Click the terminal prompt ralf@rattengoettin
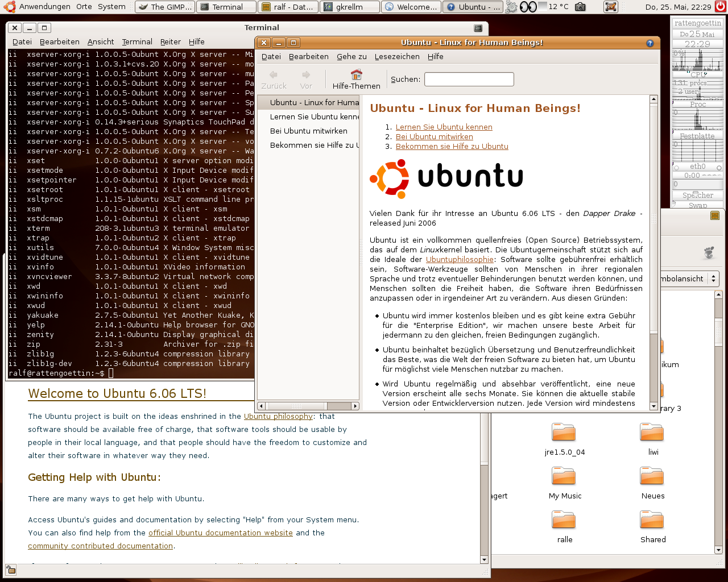The height and width of the screenshot is (582, 728). (x=56, y=373)
